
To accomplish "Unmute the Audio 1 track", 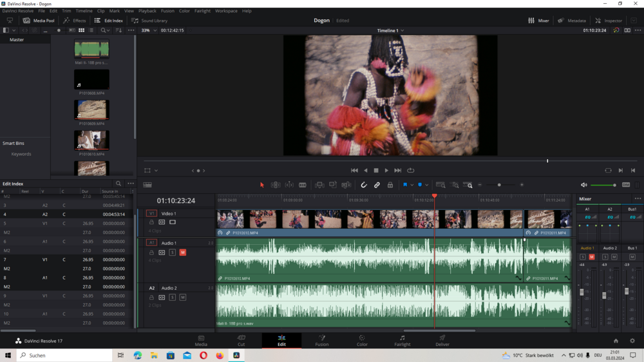I will pyautogui.click(x=182, y=252).
